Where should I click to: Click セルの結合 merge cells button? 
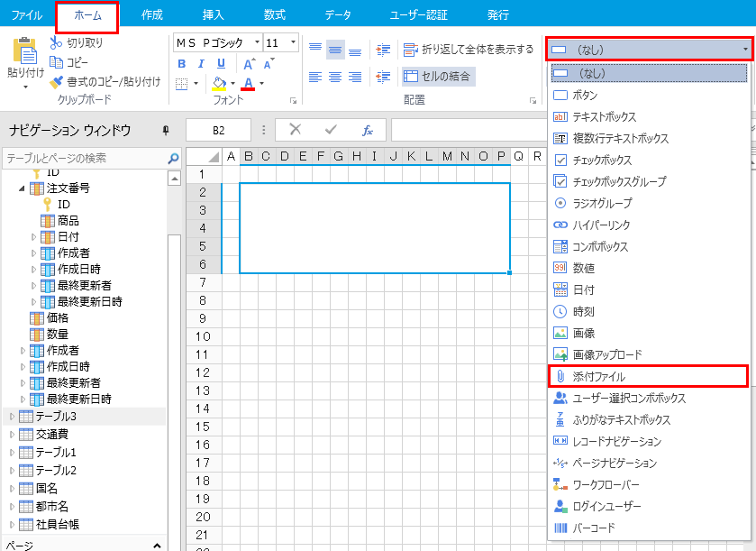tap(438, 77)
